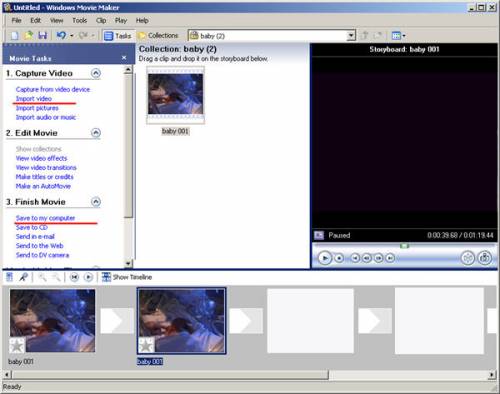This screenshot has height=394, width=500.
Task: Toggle the Tasks pane button
Action: [x=117, y=36]
